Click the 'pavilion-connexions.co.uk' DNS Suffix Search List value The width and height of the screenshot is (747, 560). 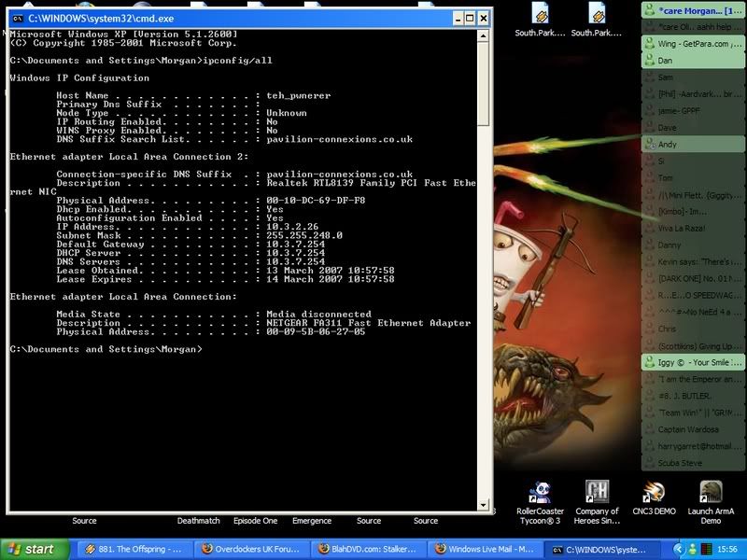(x=340, y=139)
